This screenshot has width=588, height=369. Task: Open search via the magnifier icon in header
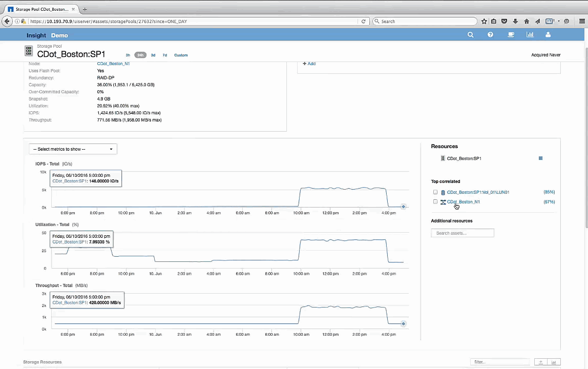(x=470, y=35)
